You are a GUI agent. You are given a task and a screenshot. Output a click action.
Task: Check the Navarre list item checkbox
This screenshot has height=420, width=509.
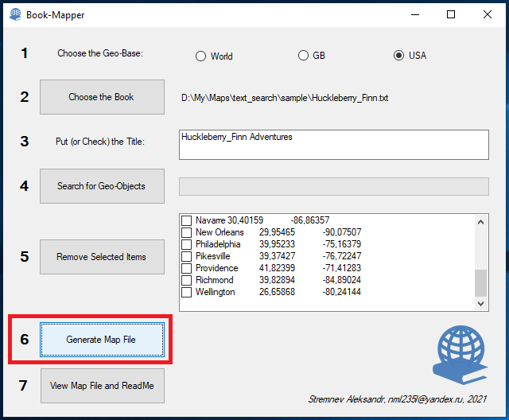(x=186, y=220)
